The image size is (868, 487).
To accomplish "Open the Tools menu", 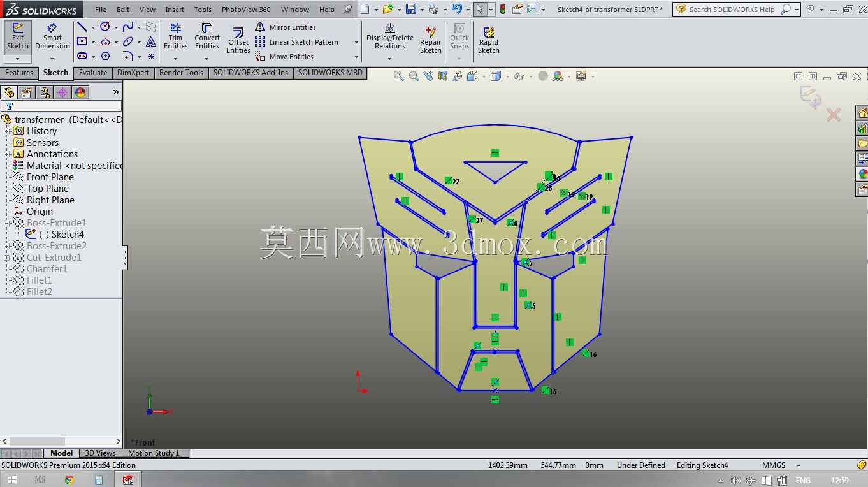I will tap(203, 10).
